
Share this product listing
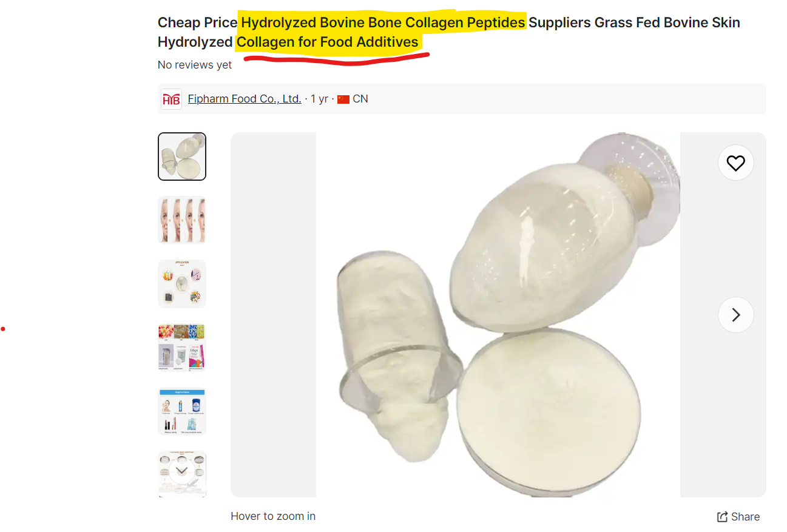point(738,517)
